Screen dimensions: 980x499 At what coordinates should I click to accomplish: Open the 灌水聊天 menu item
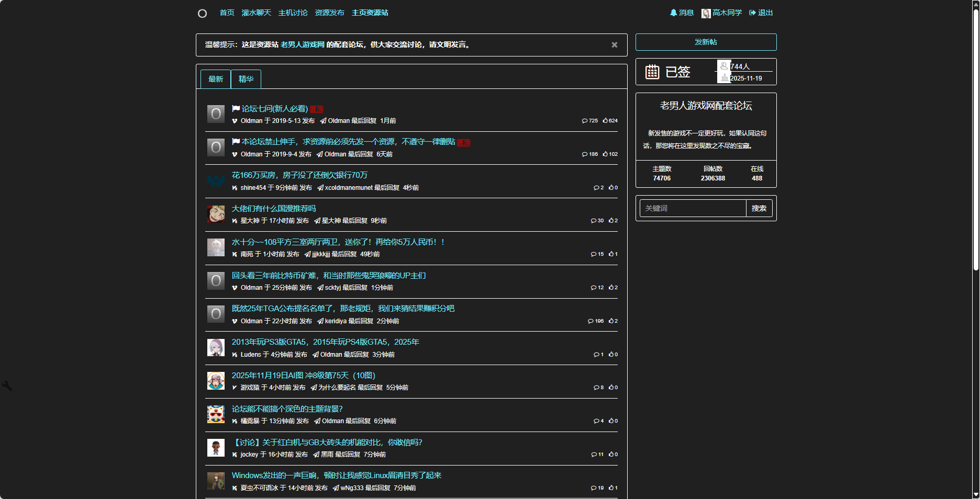coord(257,13)
